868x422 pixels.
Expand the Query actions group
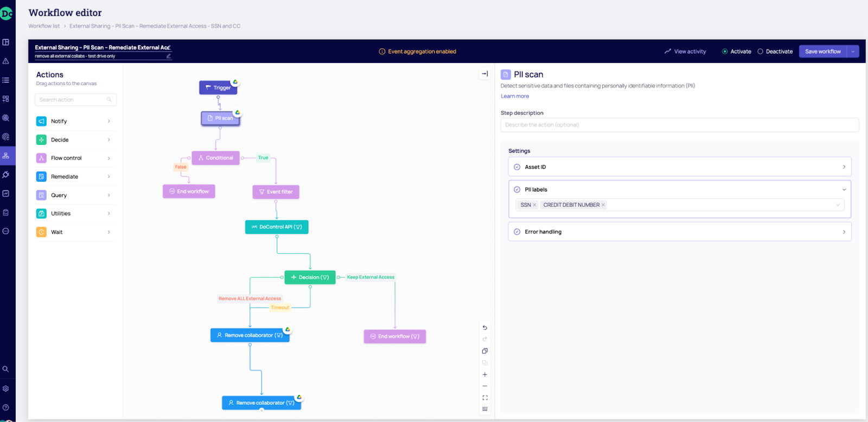pyautogui.click(x=109, y=195)
